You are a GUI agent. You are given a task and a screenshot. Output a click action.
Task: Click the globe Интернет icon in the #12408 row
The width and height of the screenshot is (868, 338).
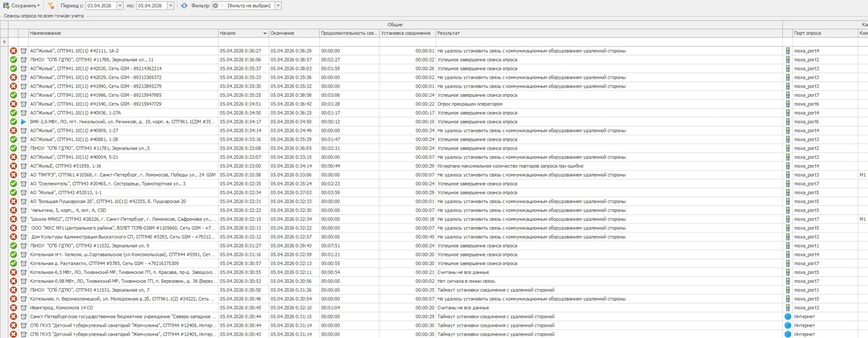pyautogui.click(x=788, y=325)
